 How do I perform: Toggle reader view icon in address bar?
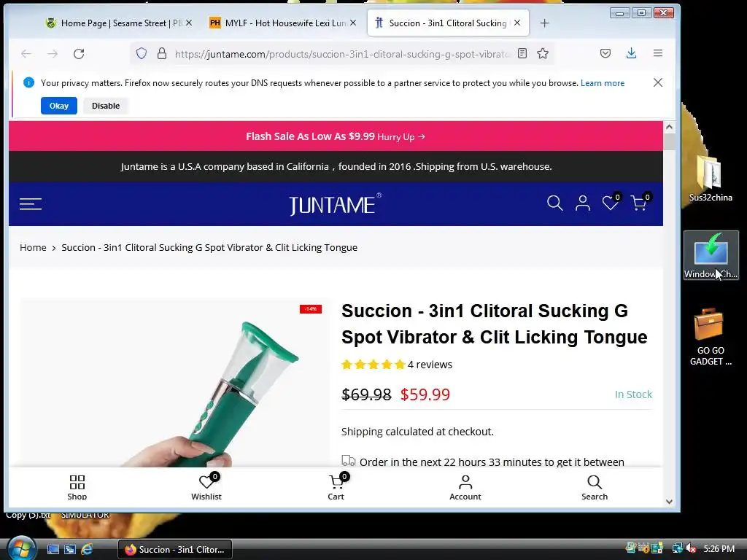point(522,53)
